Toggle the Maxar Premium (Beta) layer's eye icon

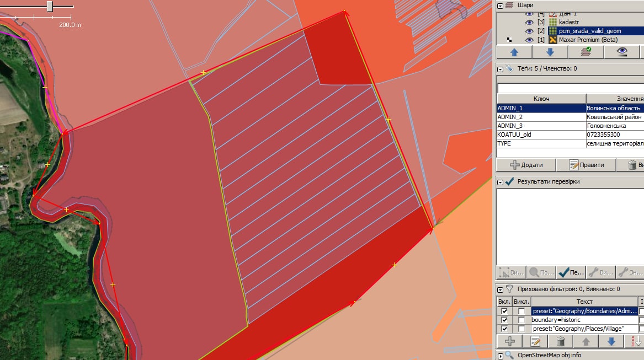(x=529, y=40)
